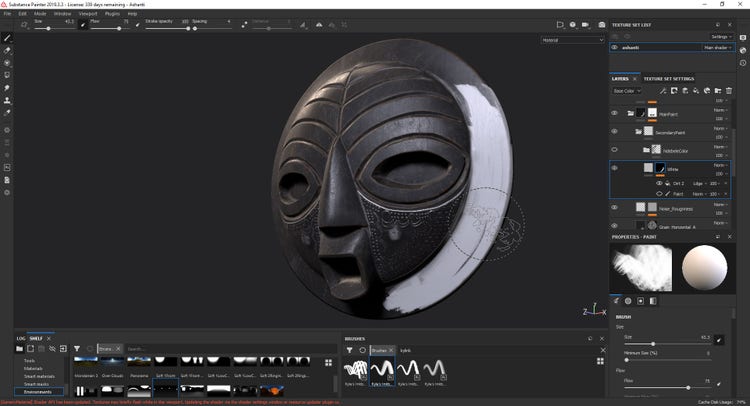This screenshot has width=750, height=406.
Task: Toggle visibility of ashanti texture set
Action: [x=614, y=47]
